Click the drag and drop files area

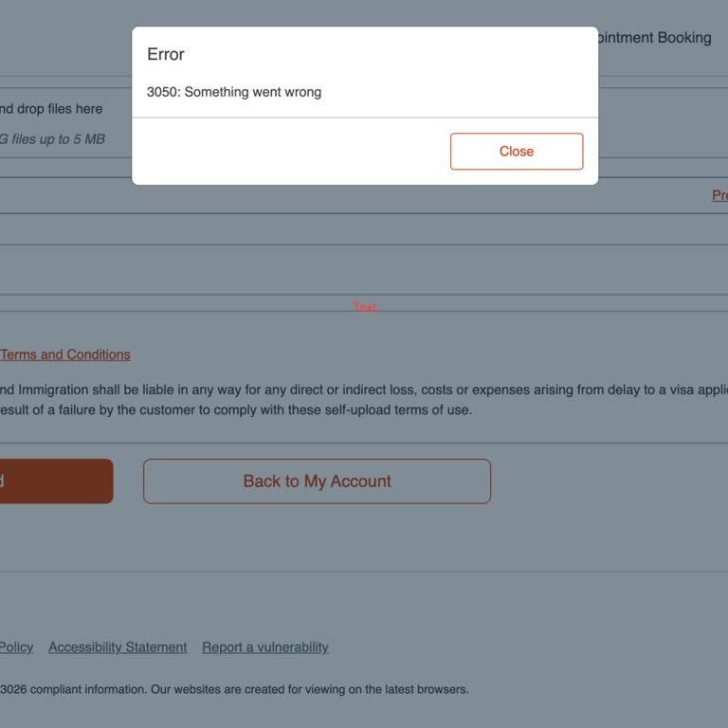point(51,109)
